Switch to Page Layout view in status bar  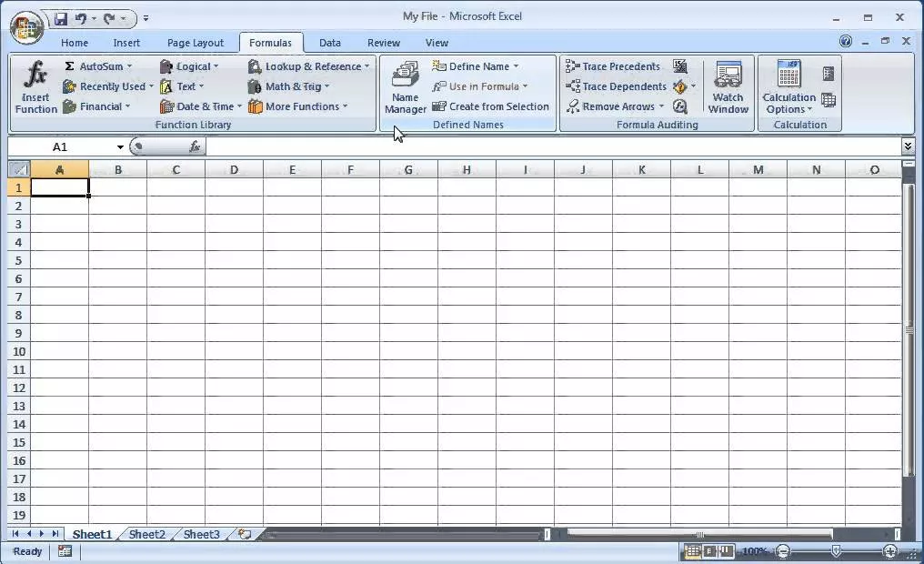710,551
